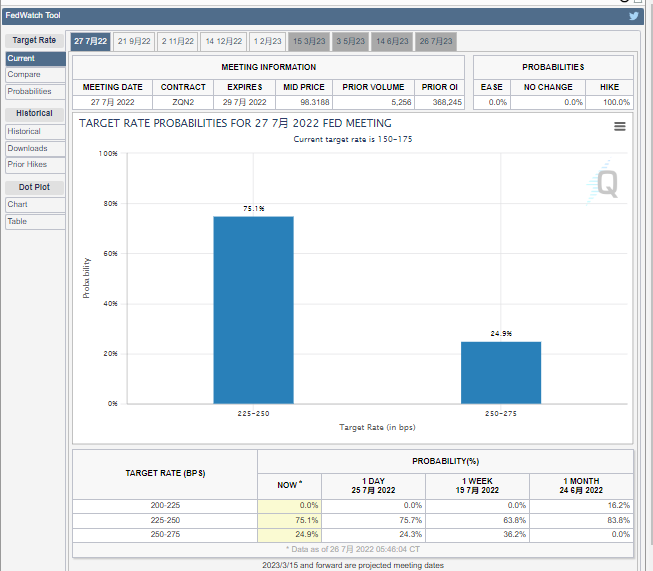Select the 1 2月23 meeting tab
The height and width of the screenshot is (571, 653).
tap(267, 41)
